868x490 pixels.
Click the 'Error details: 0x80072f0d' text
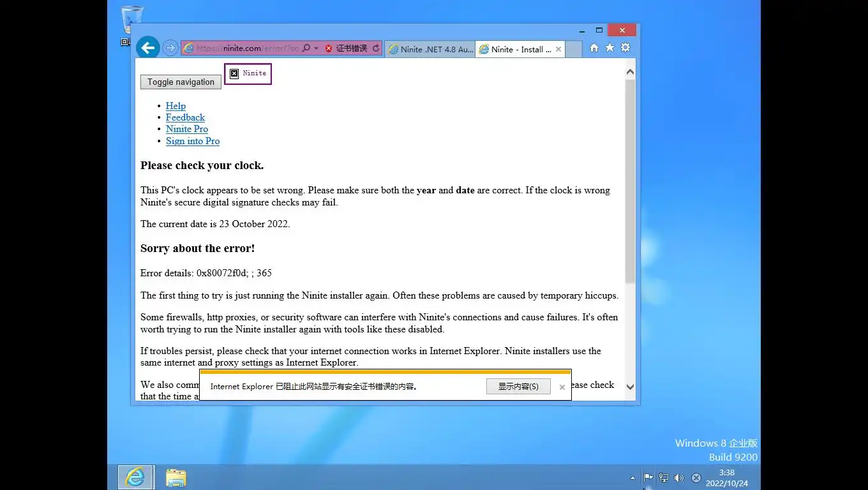tap(206, 273)
